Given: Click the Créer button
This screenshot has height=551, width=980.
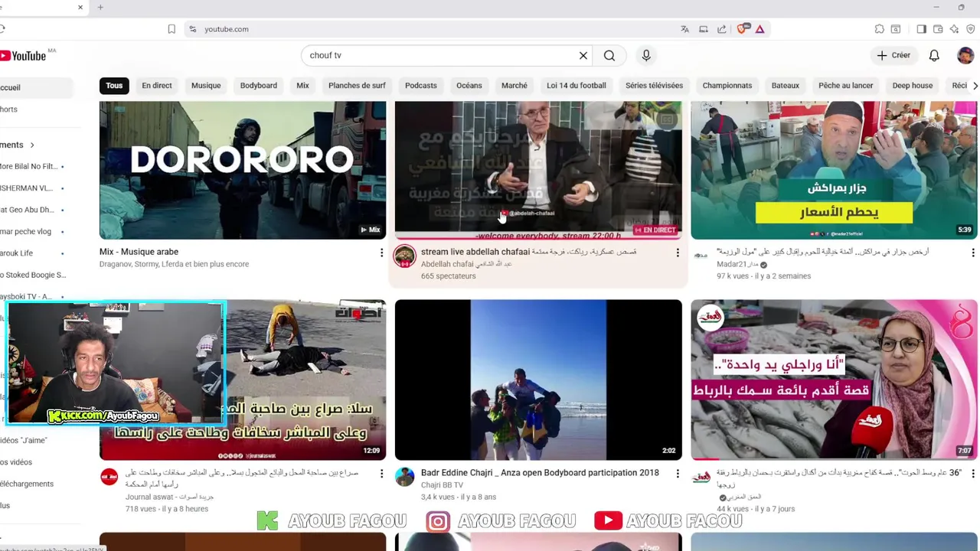Looking at the screenshot, I should pyautogui.click(x=893, y=55).
